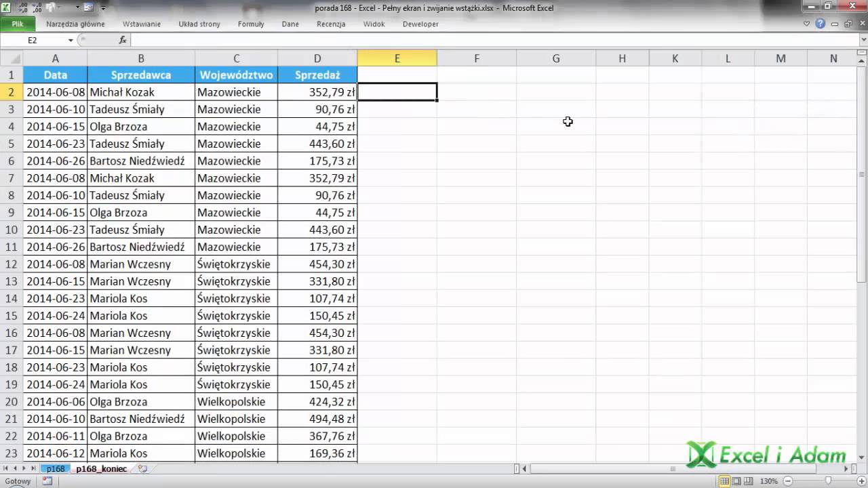
Task: Go to next sheet navigation arrow
Action: [x=24, y=468]
